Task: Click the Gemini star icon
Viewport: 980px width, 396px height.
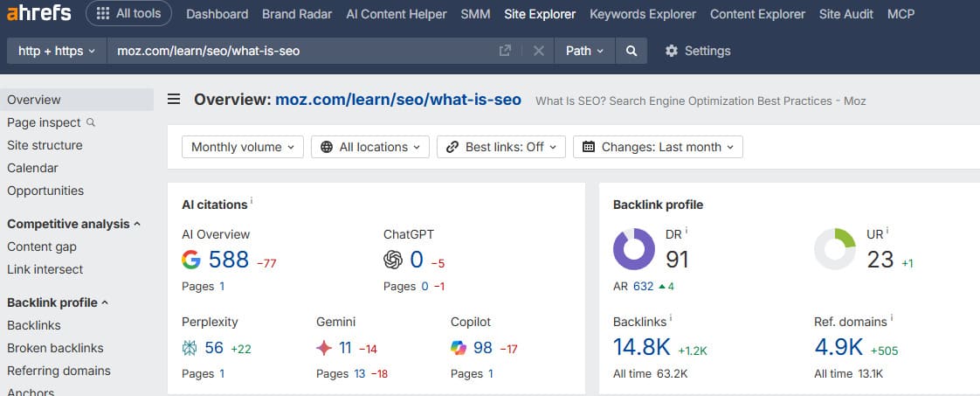Action: click(324, 348)
